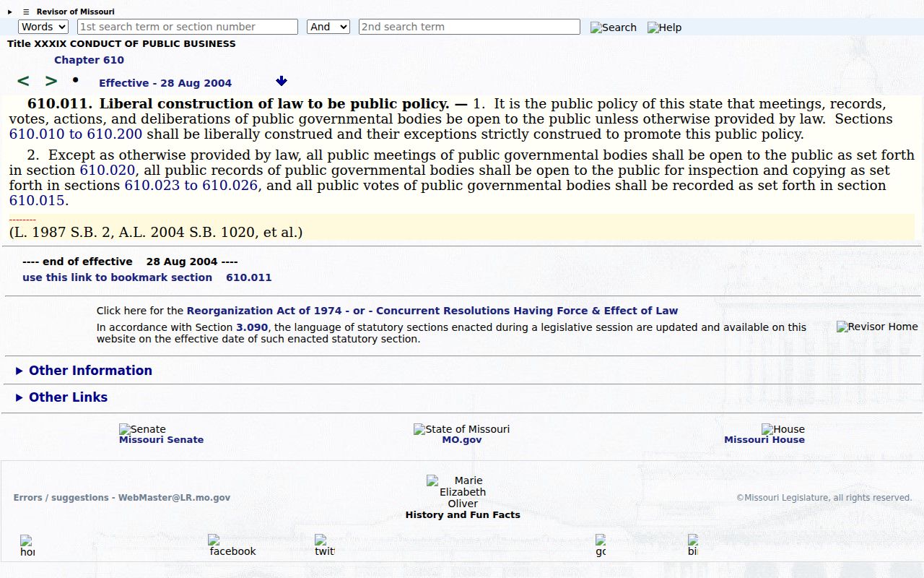Open the Words search type dropdown
This screenshot has width=924, height=578.
(43, 27)
